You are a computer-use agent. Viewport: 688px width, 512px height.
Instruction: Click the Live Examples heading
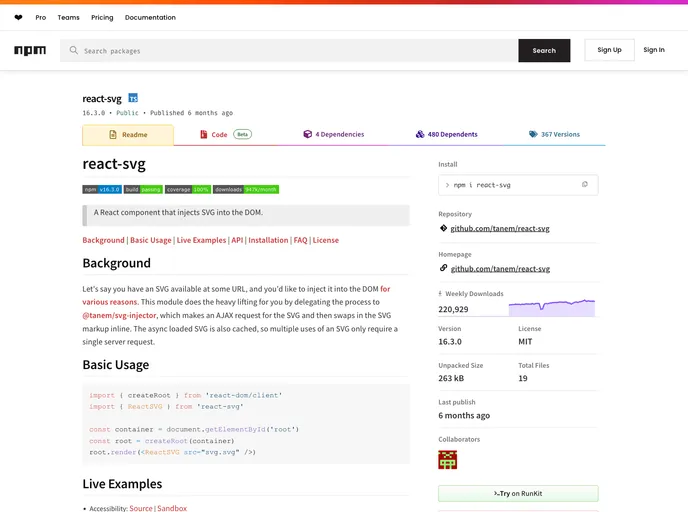coord(122,484)
